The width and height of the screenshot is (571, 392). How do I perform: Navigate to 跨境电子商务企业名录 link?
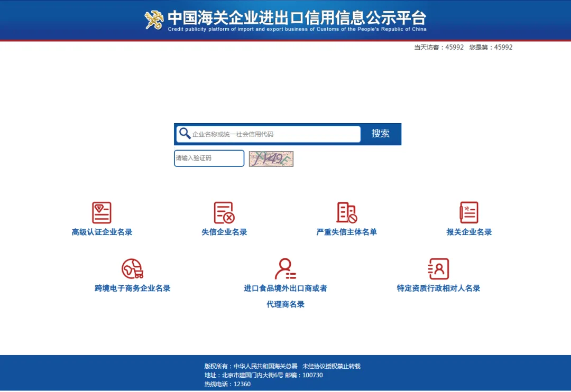click(x=133, y=288)
